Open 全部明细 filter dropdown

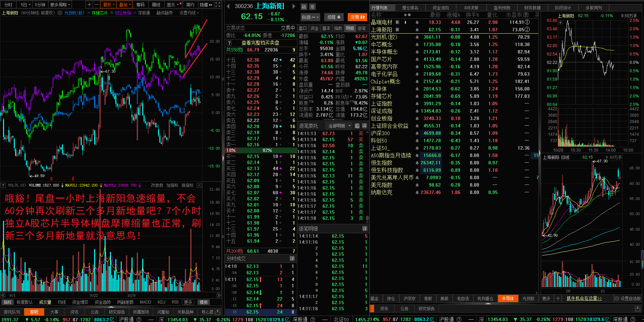coord(339,126)
